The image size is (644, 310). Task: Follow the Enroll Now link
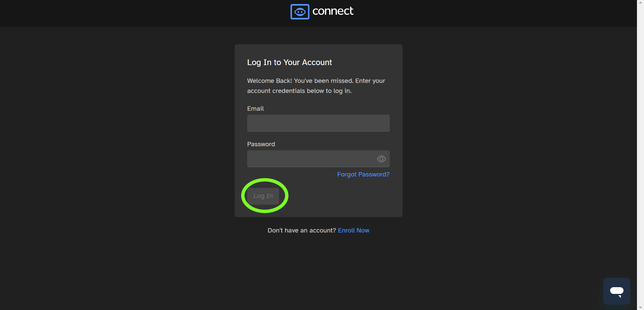(x=354, y=230)
